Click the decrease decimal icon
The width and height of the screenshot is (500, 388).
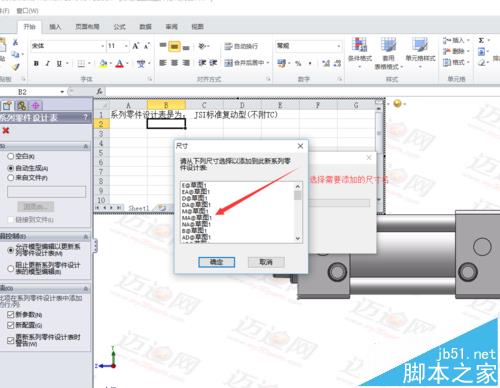[x=337, y=63]
